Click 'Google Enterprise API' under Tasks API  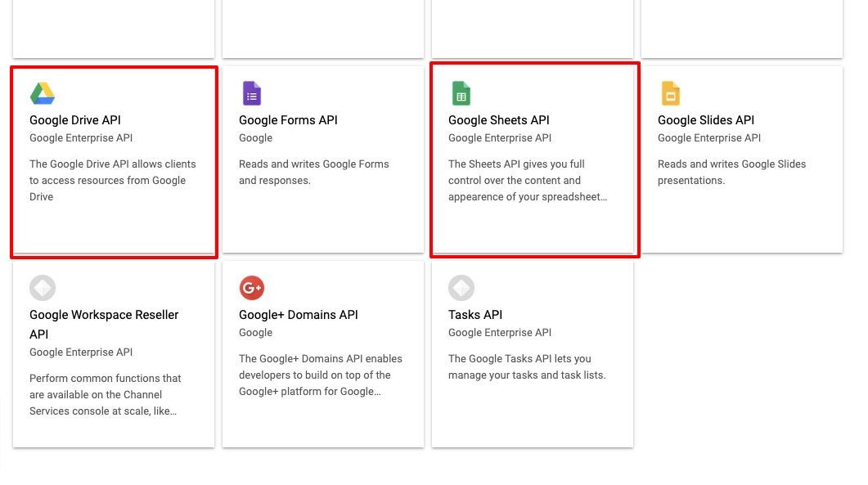click(x=500, y=333)
